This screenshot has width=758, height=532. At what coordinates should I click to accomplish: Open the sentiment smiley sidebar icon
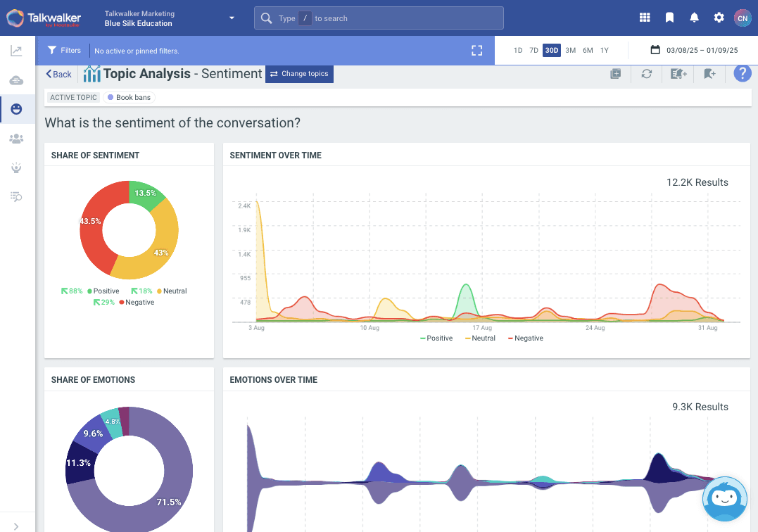coord(17,109)
